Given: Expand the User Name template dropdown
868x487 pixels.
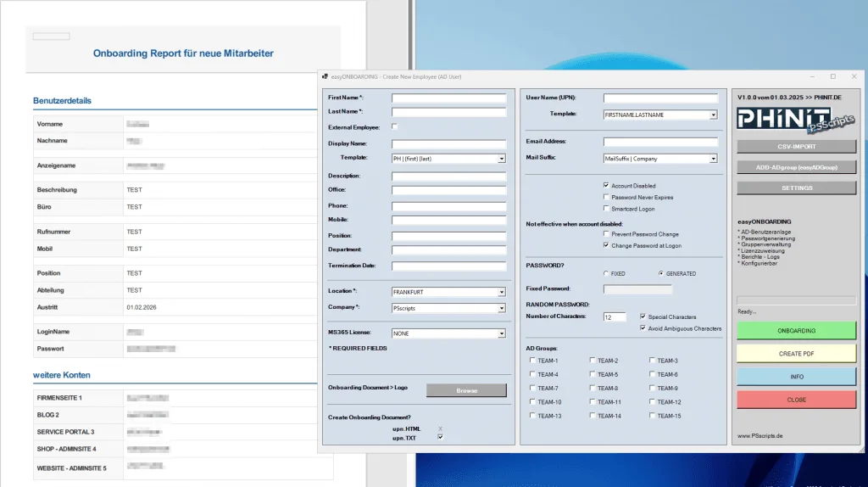Looking at the screenshot, I should click(713, 115).
